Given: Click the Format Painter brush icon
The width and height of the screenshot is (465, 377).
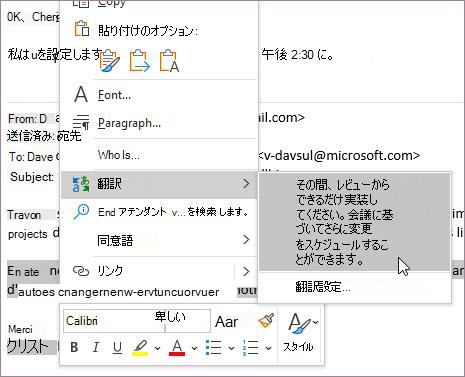Looking at the screenshot, I should pos(266,321).
